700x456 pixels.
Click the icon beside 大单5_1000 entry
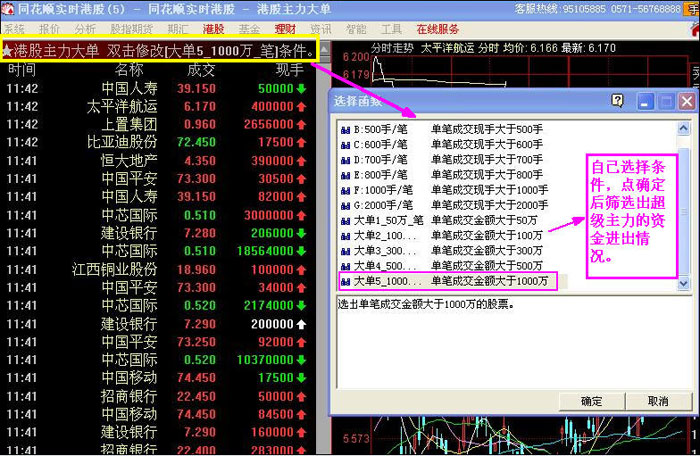[x=346, y=282]
